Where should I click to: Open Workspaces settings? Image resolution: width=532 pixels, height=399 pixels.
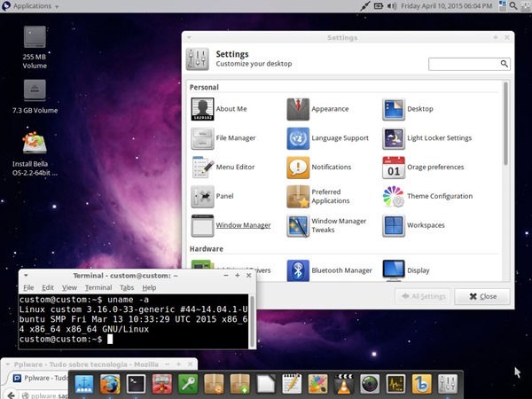click(x=413, y=225)
